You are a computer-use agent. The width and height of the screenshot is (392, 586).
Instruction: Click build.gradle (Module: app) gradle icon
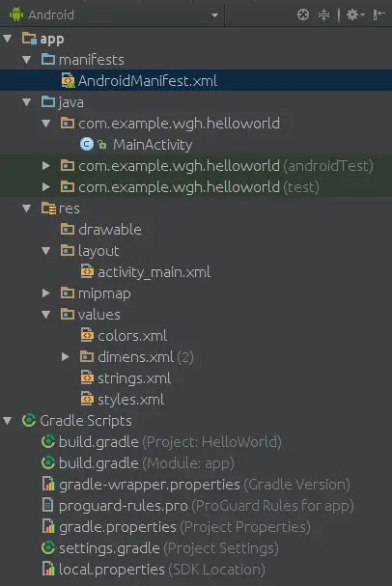click(x=48, y=463)
